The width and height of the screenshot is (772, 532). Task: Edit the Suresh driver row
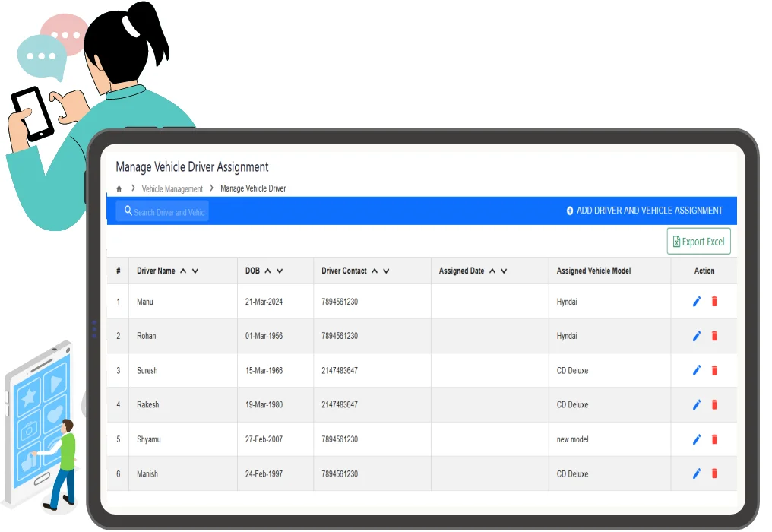click(x=697, y=370)
